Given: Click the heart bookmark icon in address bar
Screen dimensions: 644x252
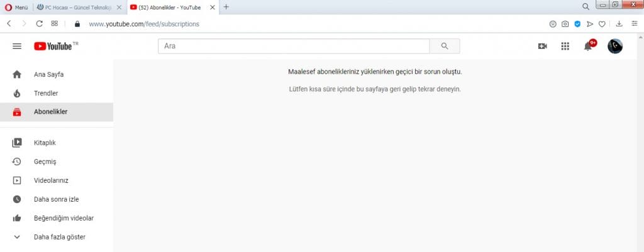Looking at the screenshot, I should tap(602, 24).
